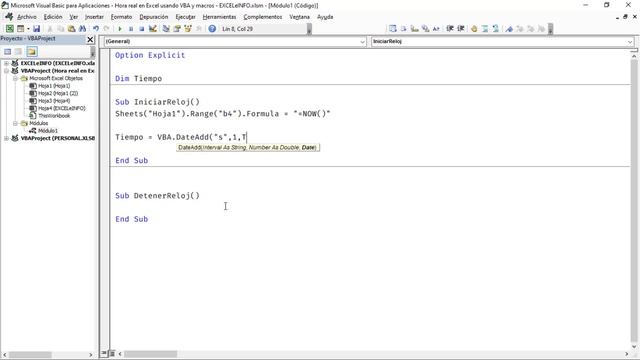Click the Procedure View button at bottom-left of code

[104, 353]
